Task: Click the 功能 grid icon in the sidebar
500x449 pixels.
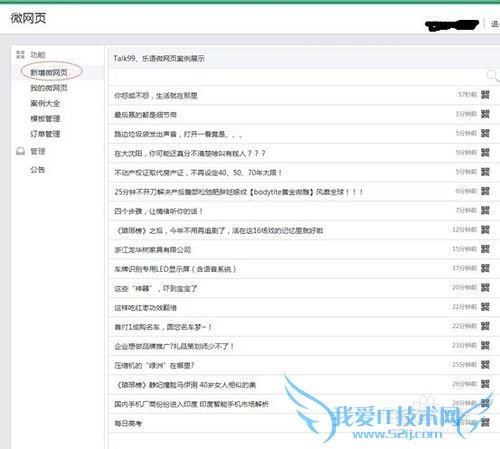Action: [x=20, y=55]
